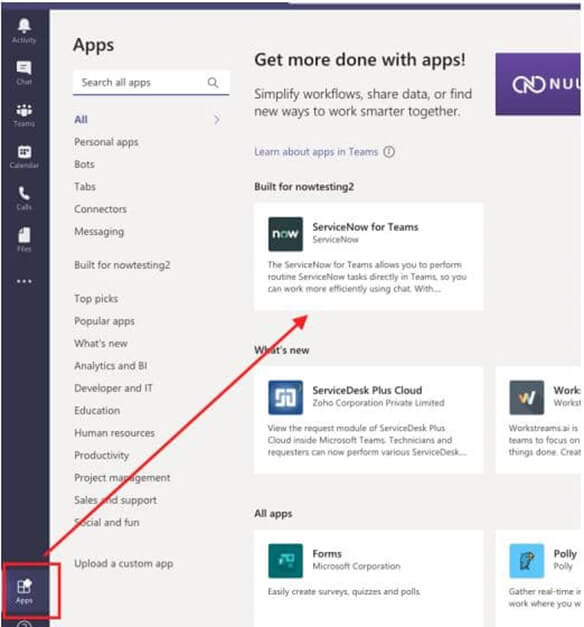Open What's new in left list

(x=101, y=343)
